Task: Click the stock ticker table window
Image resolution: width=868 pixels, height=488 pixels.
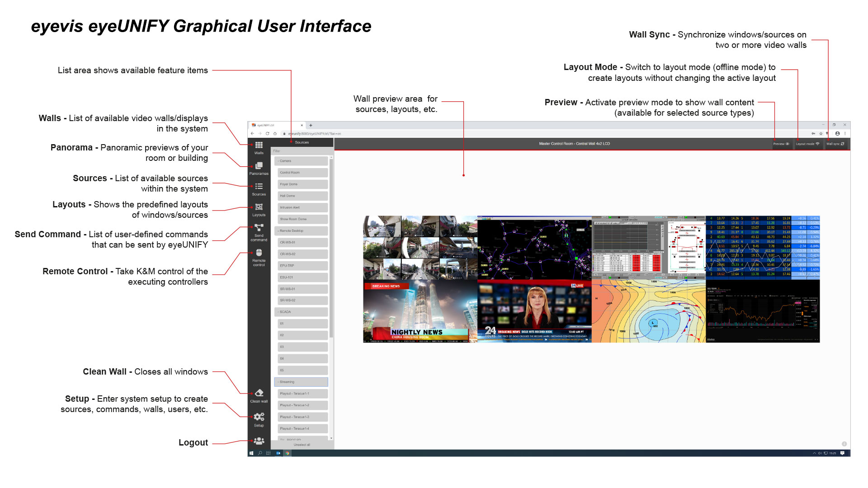Action: 763,247
